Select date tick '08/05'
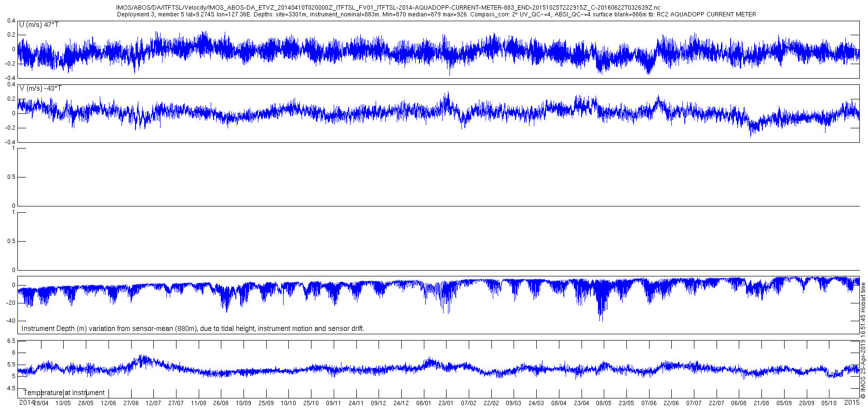This screenshot has height=410, width=868. pyautogui.click(x=604, y=403)
